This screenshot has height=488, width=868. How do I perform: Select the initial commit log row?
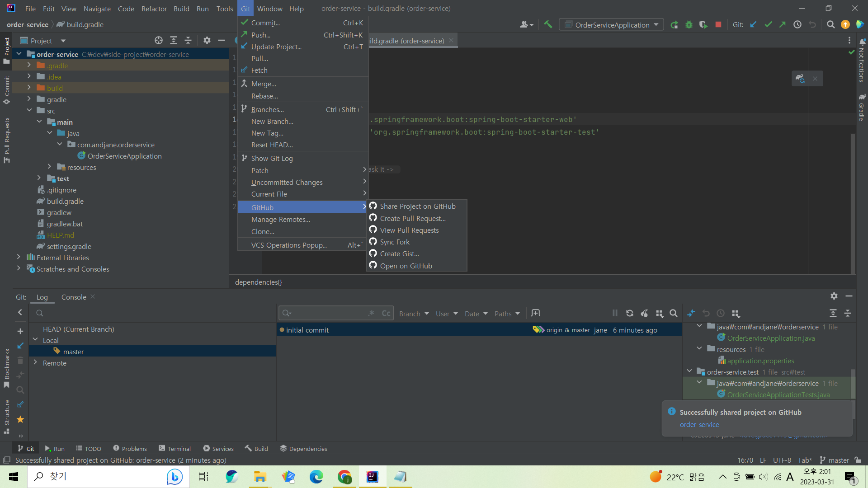point(307,330)
